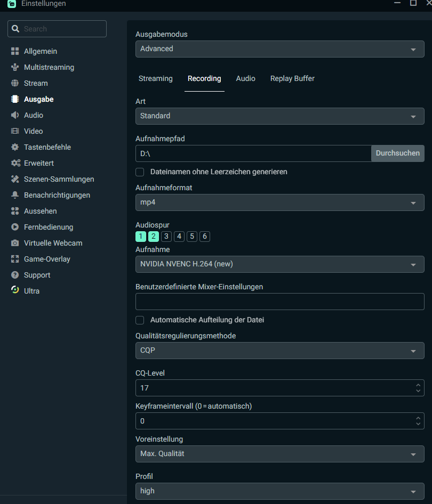Open the Aufnahmeformat mp4 dropdown

pyautogui.click(x=280, y=202)
